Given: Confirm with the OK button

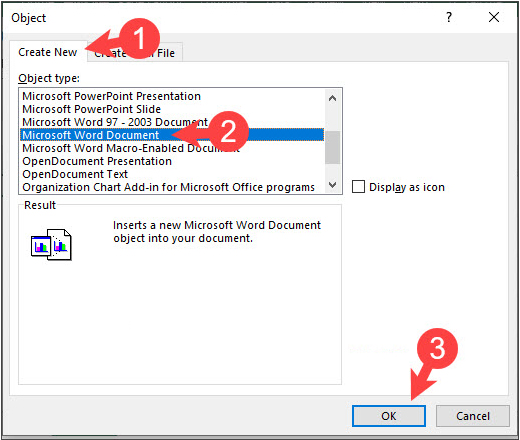Looking at the screenshot, I should (389, 416).
